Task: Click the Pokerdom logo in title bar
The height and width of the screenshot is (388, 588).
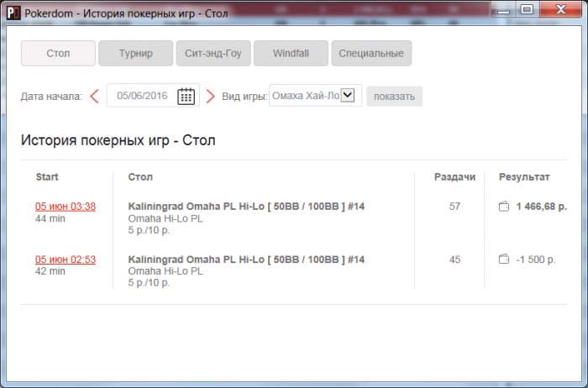Action: tap(13, 13)
